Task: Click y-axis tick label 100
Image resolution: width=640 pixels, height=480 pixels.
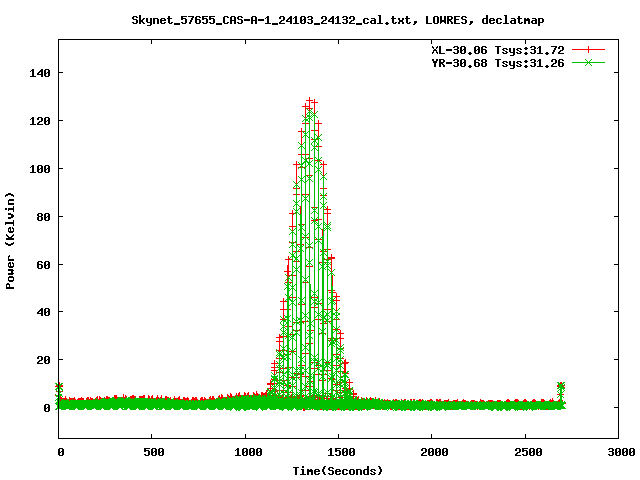Action: point(40,169)
